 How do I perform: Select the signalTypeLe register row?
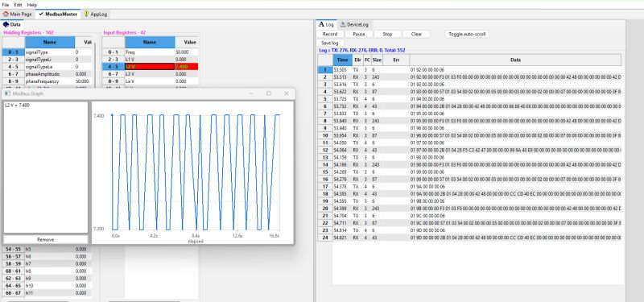click(x=47, y=67)
